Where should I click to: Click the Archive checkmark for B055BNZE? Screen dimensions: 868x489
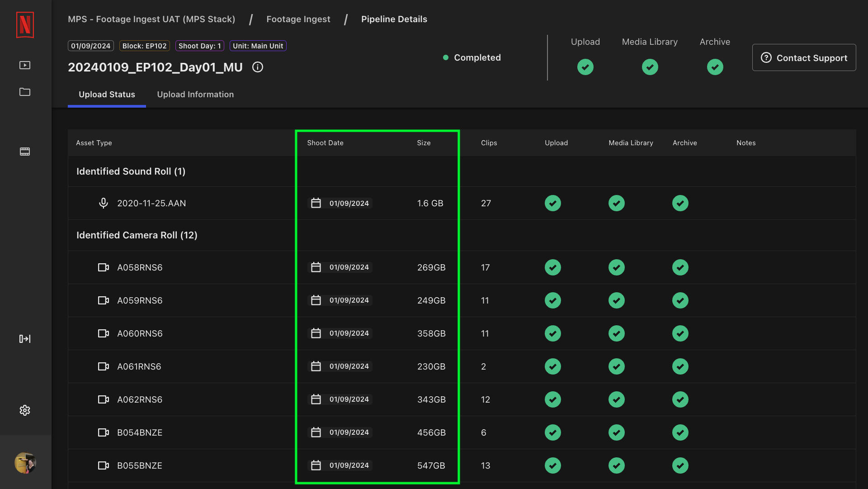[680, 465]
